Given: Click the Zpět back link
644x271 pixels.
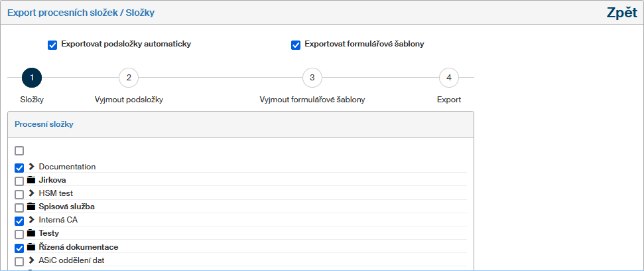Looking at the screenshot, I should coord(621,12).
